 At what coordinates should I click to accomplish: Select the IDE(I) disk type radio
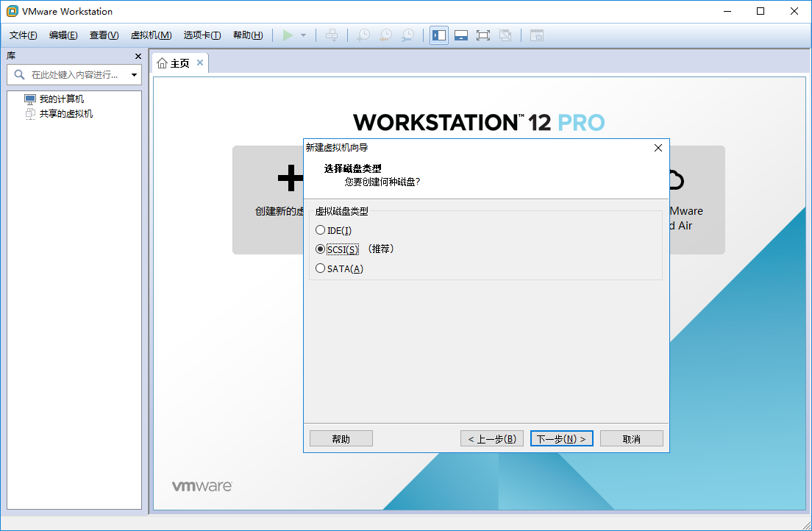(320, 230)
